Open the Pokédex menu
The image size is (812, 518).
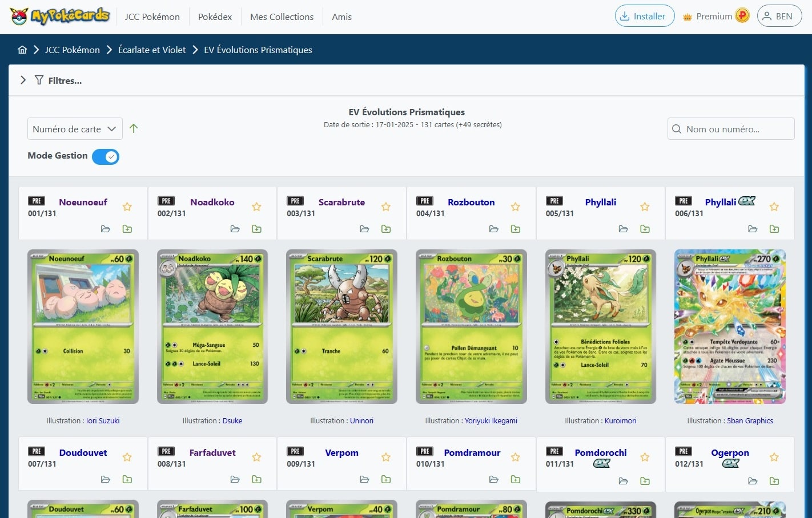[x=215, y=17]
